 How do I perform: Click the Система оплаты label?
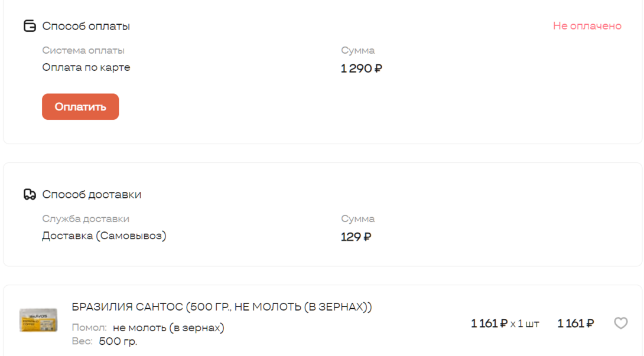coord(83,51)
